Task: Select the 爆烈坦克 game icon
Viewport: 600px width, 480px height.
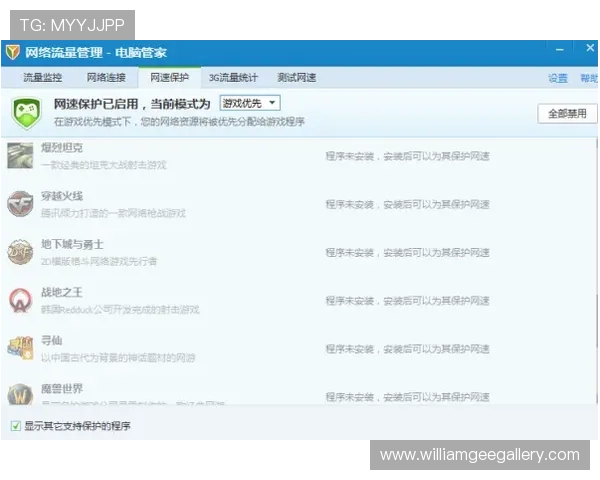Action: pos(20,156)
